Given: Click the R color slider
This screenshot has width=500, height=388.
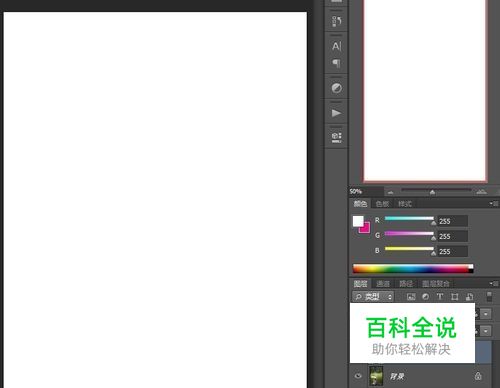Looking at the screenshot, I should coord(409,219).
